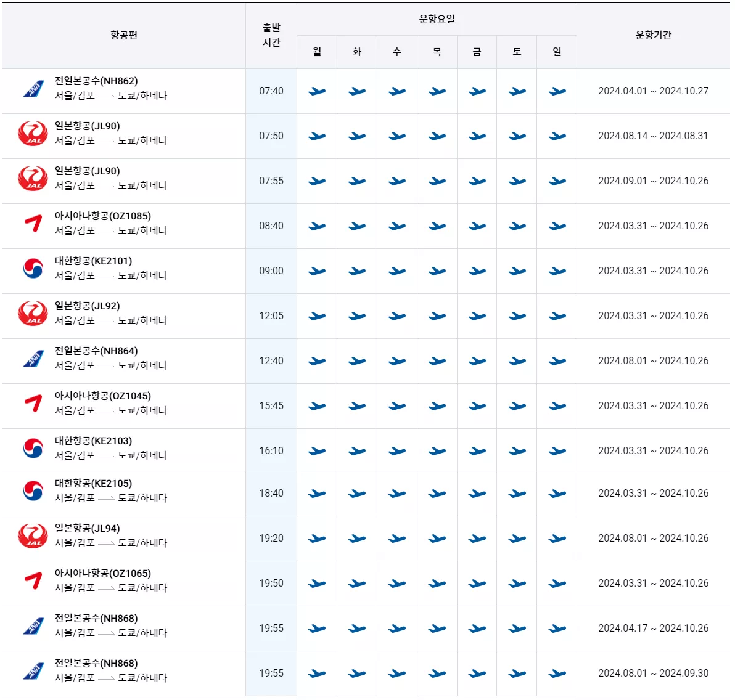Screen dimensions: 735x700
Task: Click the 수 plane icon in the JL94 row
Action: coord(397,539)
